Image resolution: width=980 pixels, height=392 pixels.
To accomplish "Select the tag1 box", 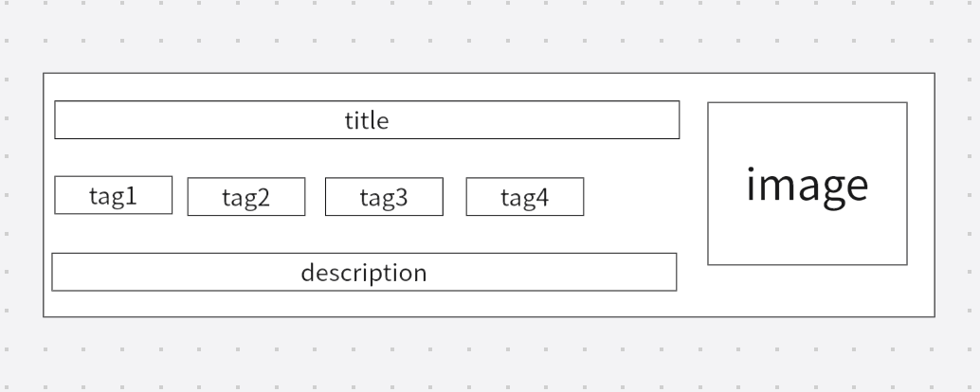I will 113,195.
